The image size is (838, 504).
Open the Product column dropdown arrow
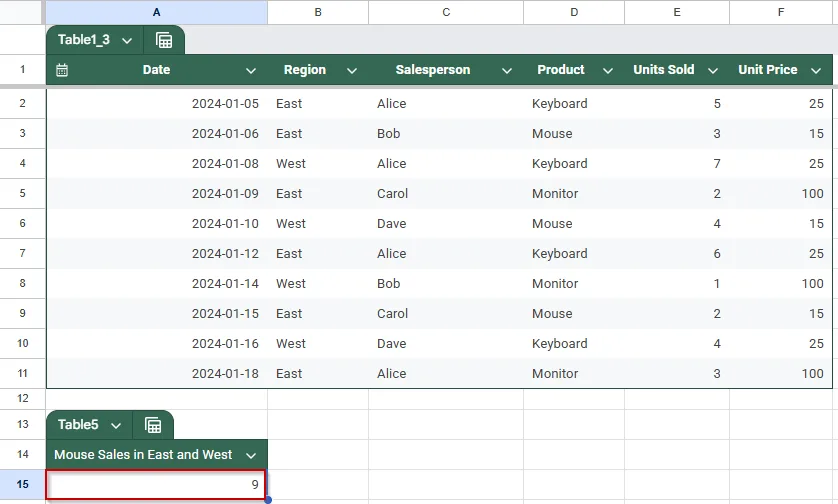pos(608,71)
